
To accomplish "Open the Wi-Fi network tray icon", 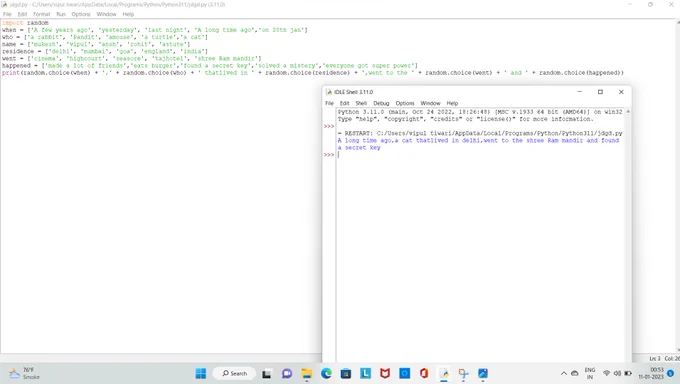I will click(x=607, y=374).
